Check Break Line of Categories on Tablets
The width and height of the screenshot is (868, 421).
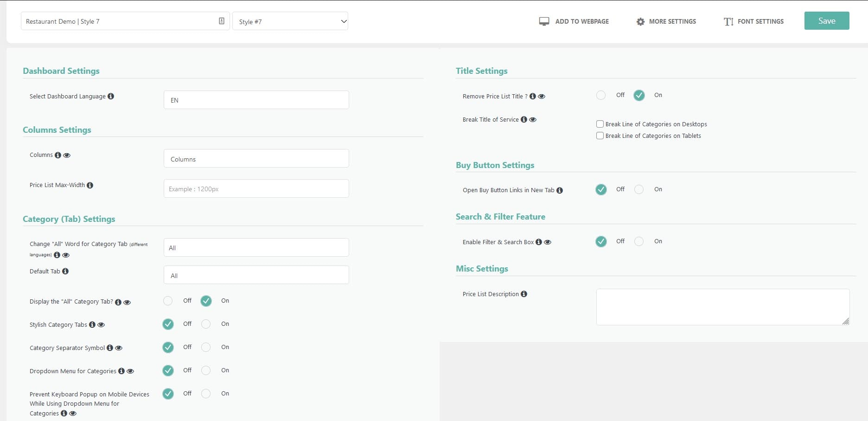click(x=600, y=136)
